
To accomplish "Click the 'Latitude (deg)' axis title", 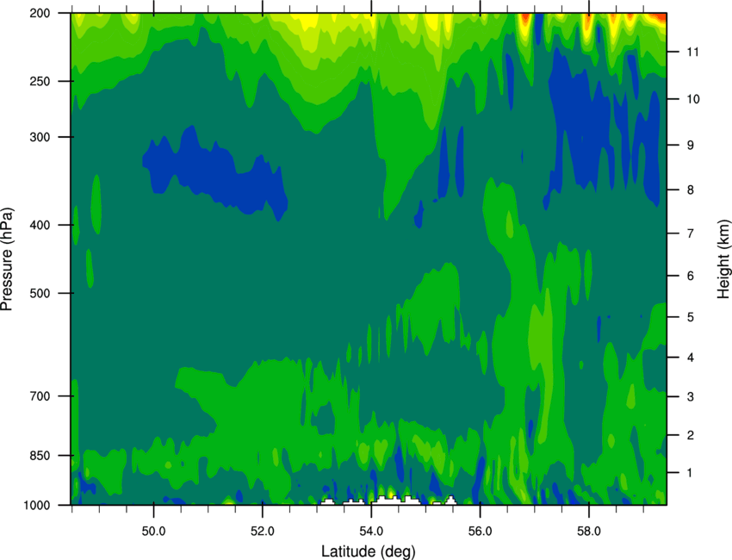I will 368,551.
